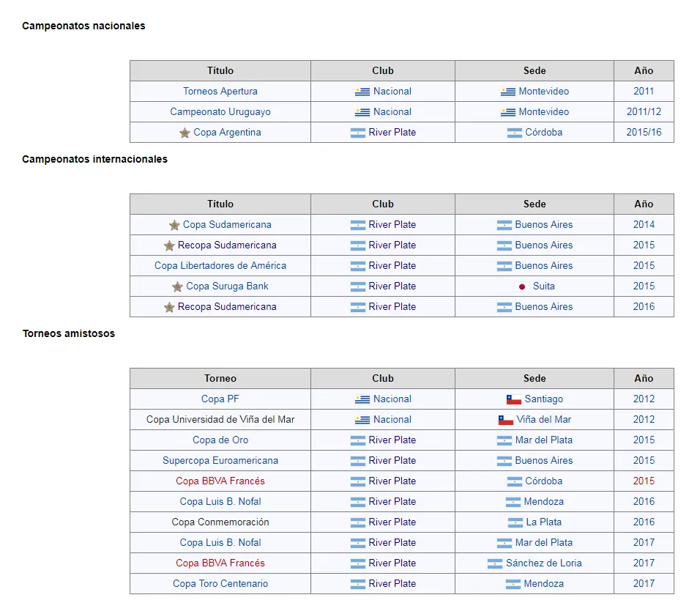Open River Plate link in Copa Conmemoración row

[392, 522]
